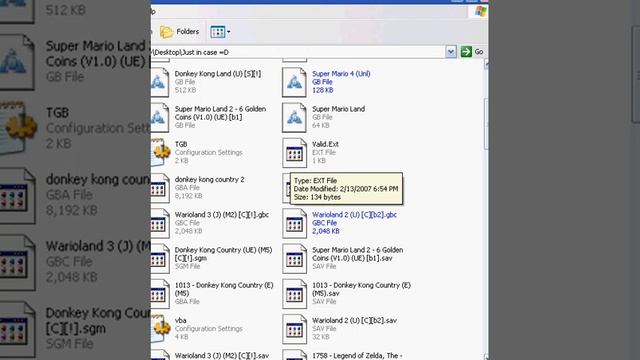Select the Super Mario 4 (Unl) file icon
This screenshot has height=360, width=640.
(x=294, y=82)
